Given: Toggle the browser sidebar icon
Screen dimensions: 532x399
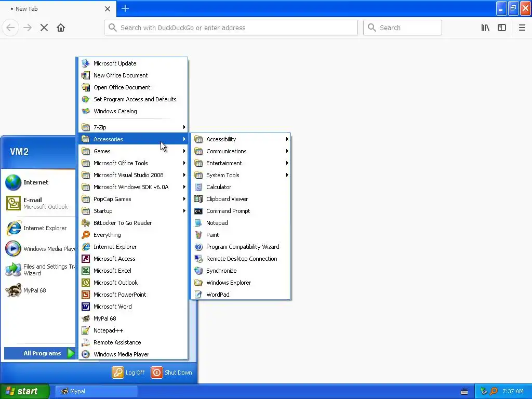Looking at the screenshot, I should coord(502,28).
